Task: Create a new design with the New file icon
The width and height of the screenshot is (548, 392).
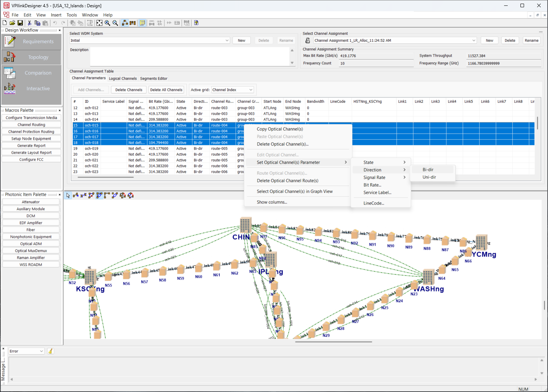Action: [5, 23]
